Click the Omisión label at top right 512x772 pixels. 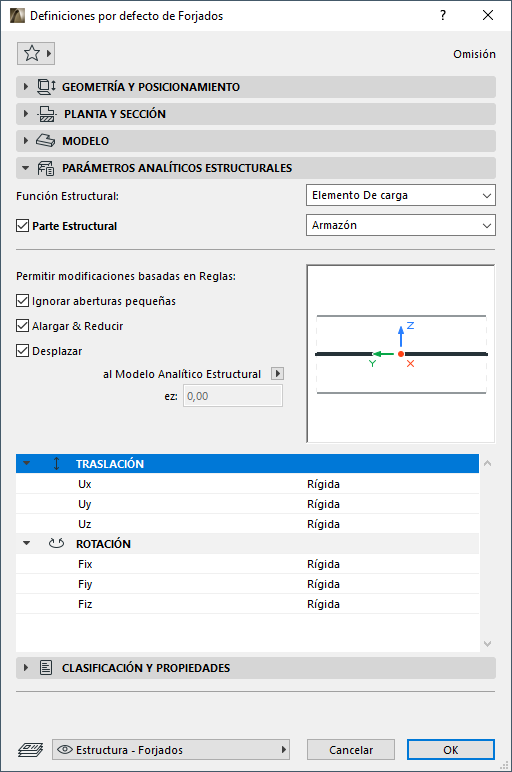(x=474, y=54)
